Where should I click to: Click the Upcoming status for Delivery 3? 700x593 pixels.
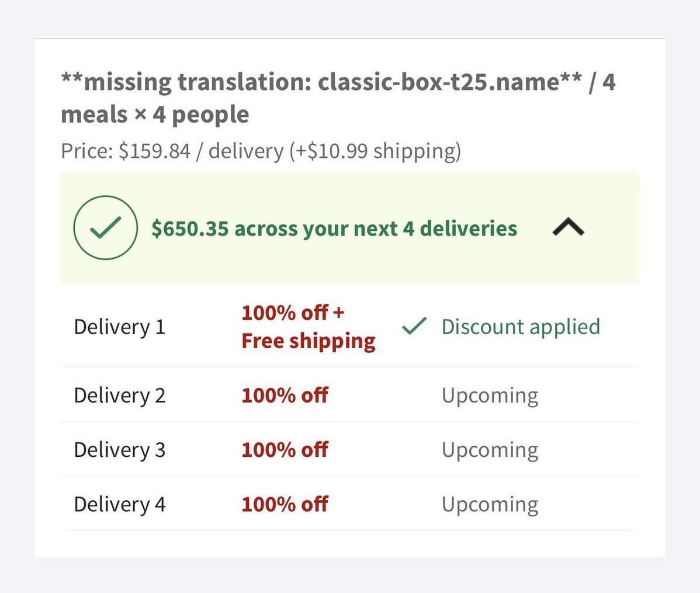pos(490,450)
